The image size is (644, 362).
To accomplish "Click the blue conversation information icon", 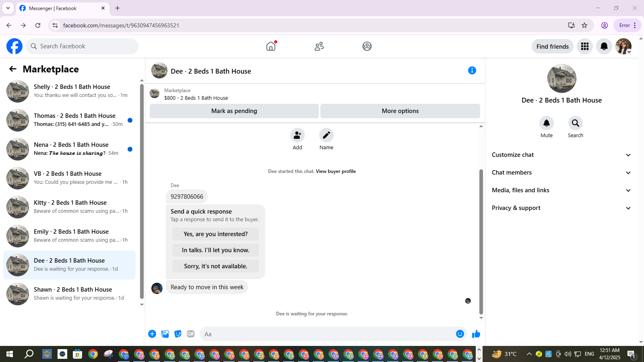I will [x=472, y=70].
